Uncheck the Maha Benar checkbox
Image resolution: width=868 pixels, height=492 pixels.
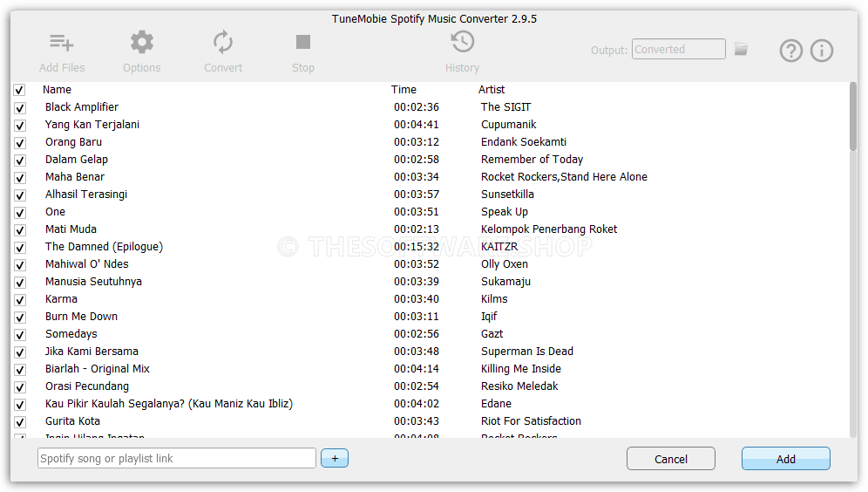click(20, 178)
